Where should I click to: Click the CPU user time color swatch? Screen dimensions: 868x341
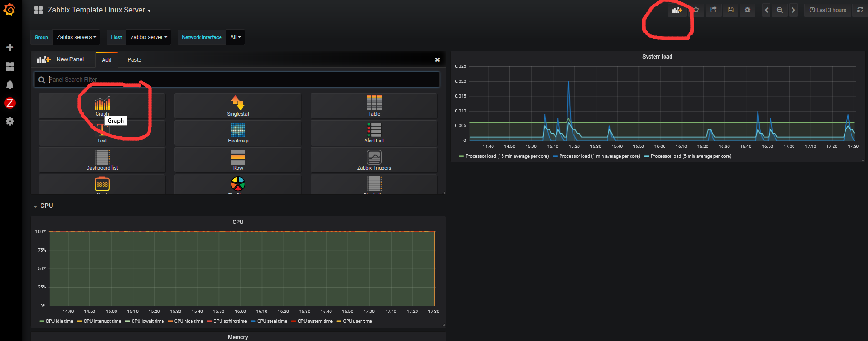click(x=339, y=321)
